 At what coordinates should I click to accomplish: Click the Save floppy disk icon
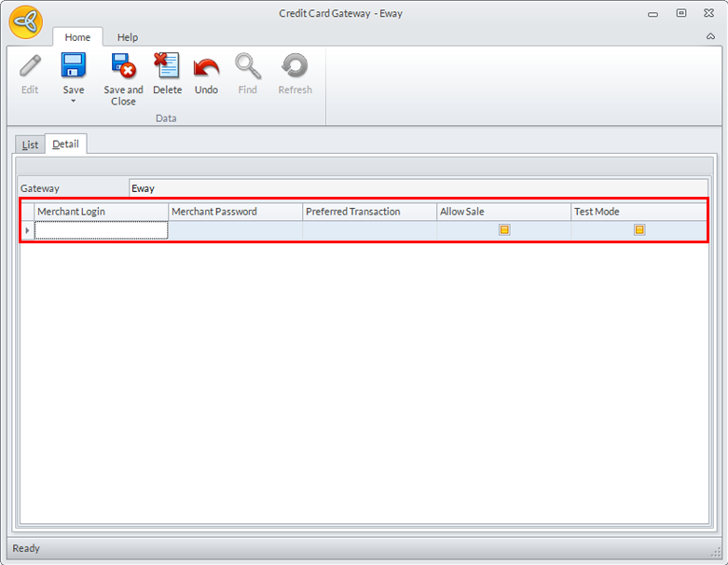click(x=74, y=66)
